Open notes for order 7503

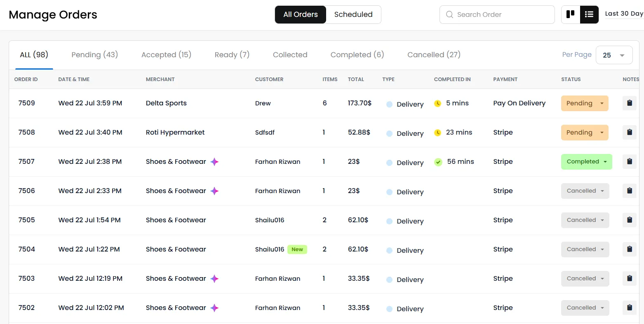click(x=629, y=279)
